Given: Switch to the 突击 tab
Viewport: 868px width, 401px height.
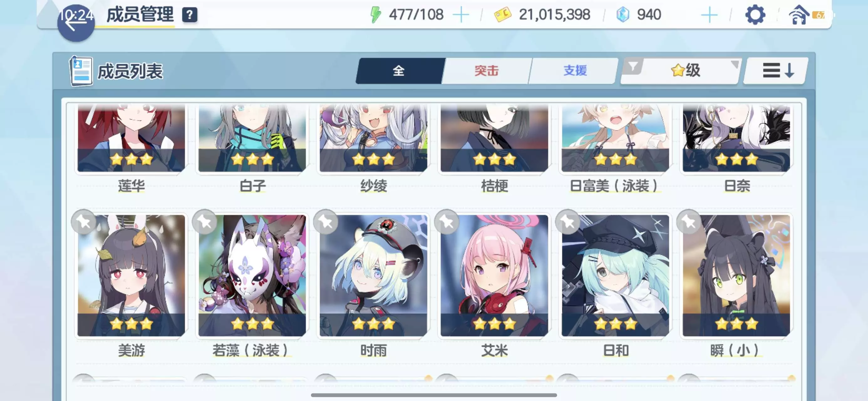Looking at the screenshot, I should [486, 70].
